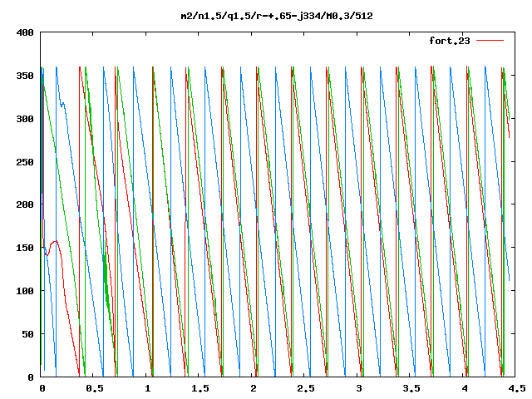This screenshot has height=399, width=532.
Task: Click x-axis label 3.5
Action: click(x=411, y=388)
